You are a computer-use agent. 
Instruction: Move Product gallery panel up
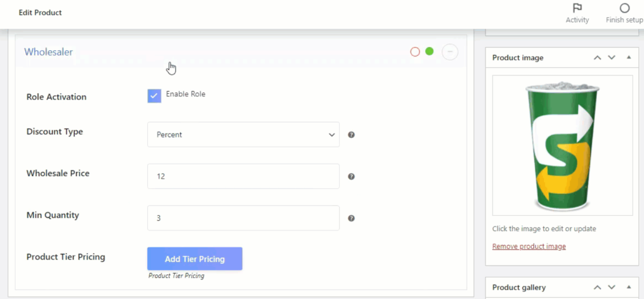[x=597, y=287]
